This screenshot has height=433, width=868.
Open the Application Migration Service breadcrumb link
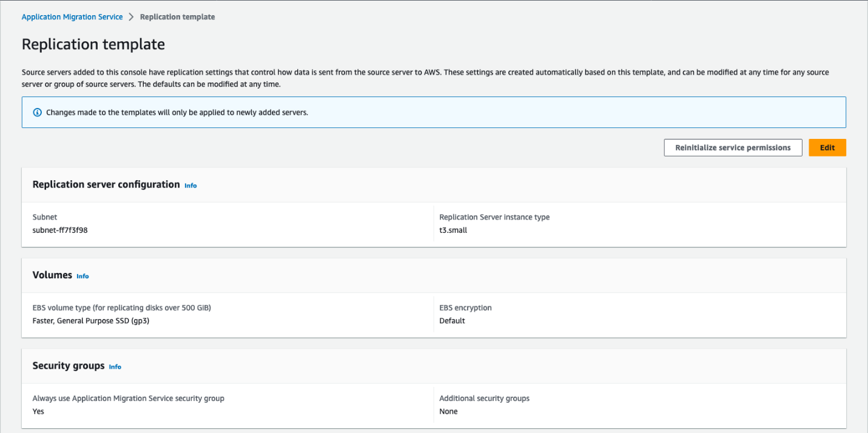(72, 17)
